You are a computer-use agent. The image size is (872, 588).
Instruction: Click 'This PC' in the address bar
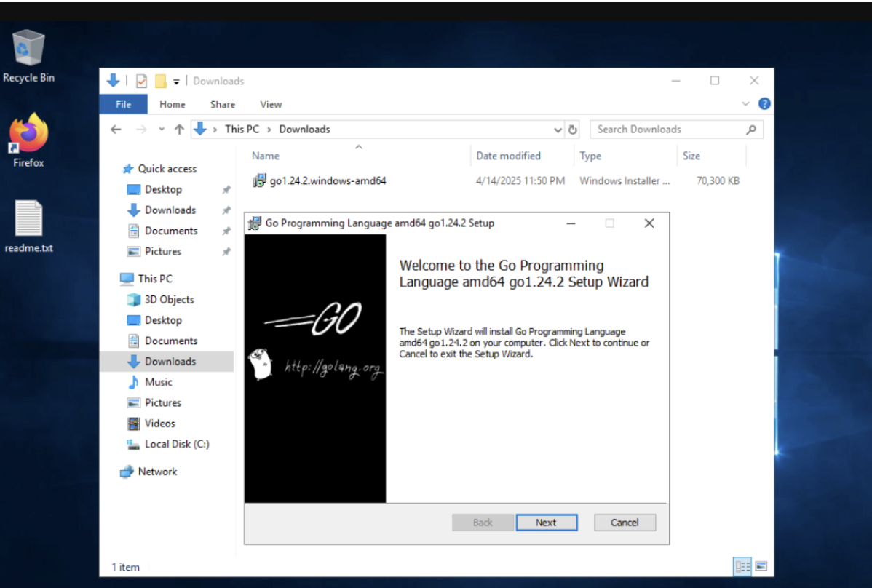coord(242,129)
